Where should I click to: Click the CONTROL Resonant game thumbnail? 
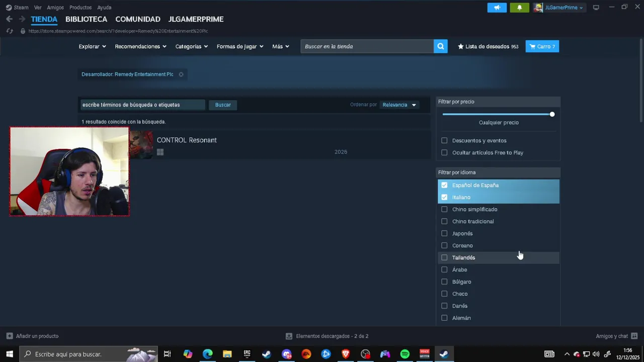(141, 145)
